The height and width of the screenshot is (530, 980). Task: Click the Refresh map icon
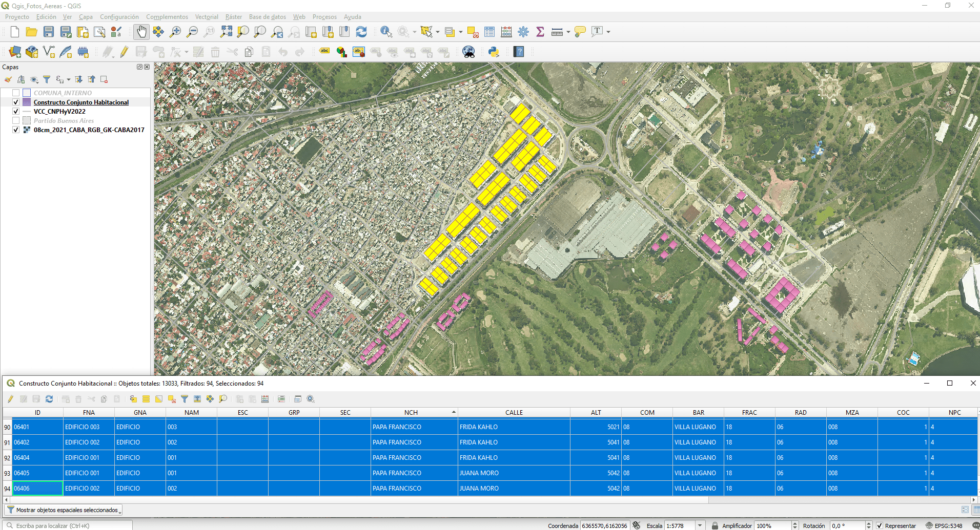click(361, 32)
